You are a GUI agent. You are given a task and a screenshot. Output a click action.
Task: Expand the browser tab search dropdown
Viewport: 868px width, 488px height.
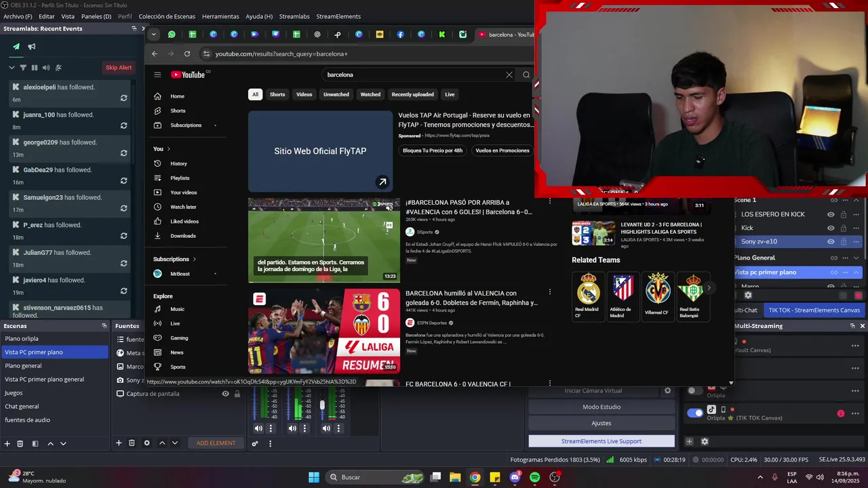click(x=154, y=34)
